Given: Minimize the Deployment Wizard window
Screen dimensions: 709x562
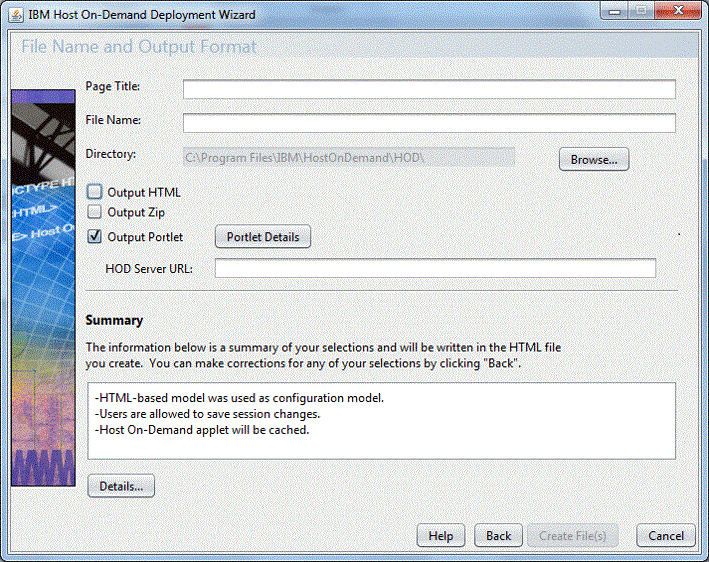Looking at the screenshot, I should (x=614, y=11).
